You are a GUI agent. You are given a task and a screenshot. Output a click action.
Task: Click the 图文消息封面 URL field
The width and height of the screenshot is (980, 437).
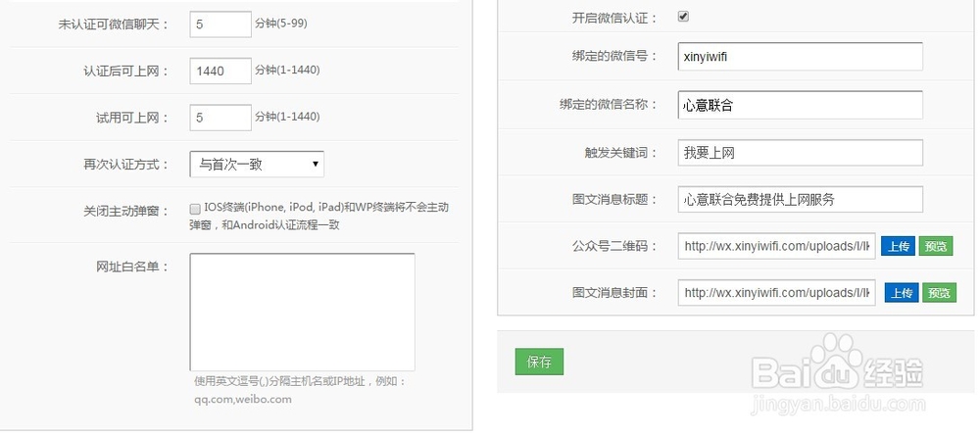click(x=776, y=292)
